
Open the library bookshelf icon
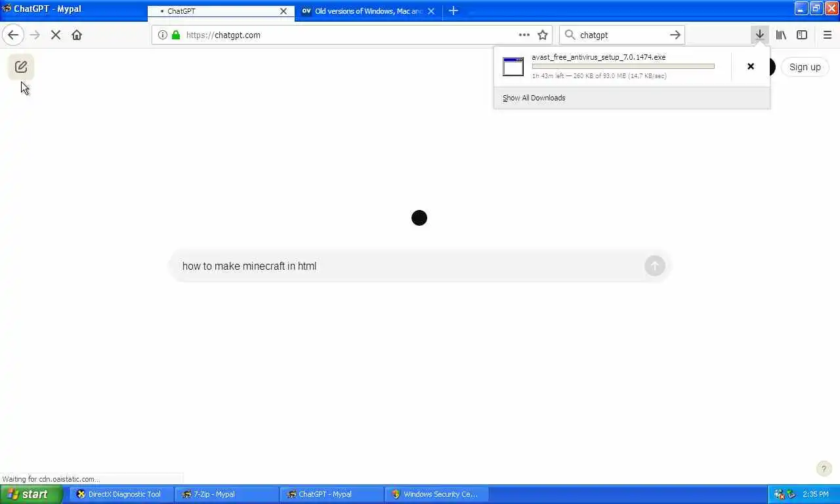pos(781,35)
